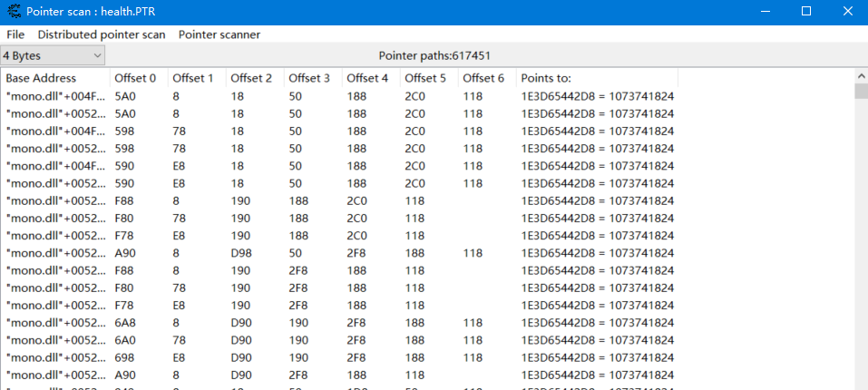This screenshot has width=868, height=390.
Task: Maximize the Pointer scan window
Action: click(805, 12)
